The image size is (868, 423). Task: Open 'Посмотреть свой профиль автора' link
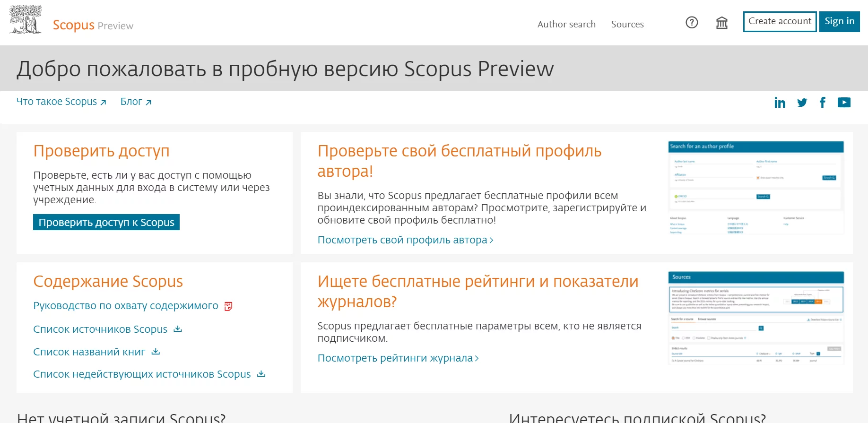(x=406, y=240)
